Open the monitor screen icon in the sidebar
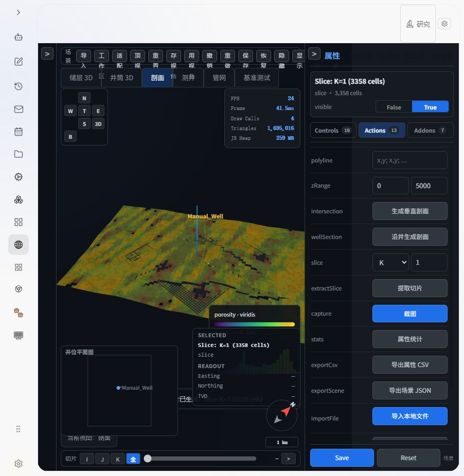 point(19,335)
